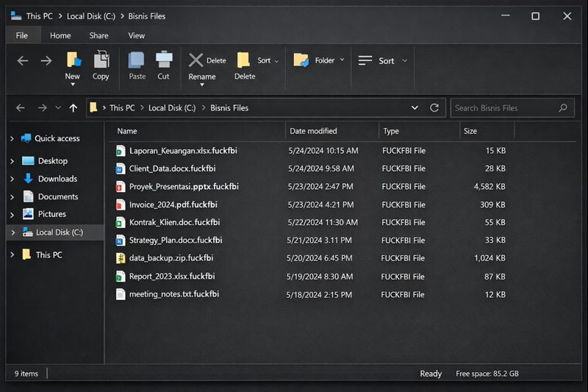Click the Paste icon in the ribbon
This screenshot has height=392, width=588.
137,60
